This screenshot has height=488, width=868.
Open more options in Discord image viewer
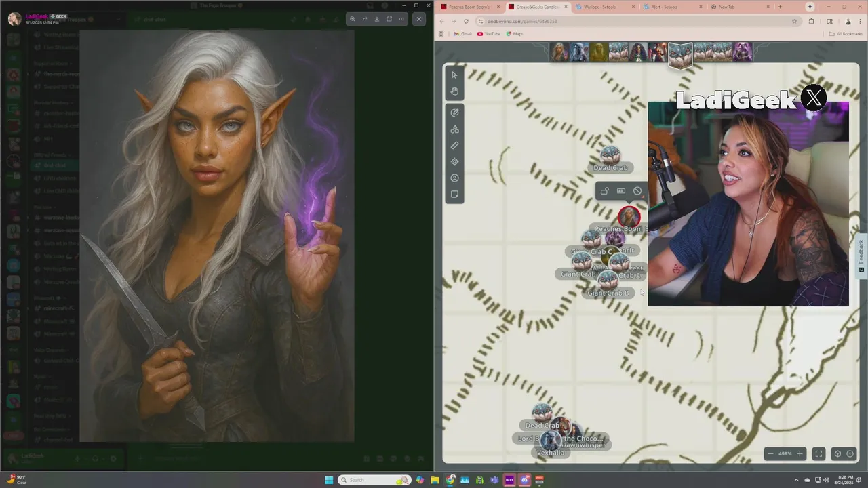pos(401,19)
